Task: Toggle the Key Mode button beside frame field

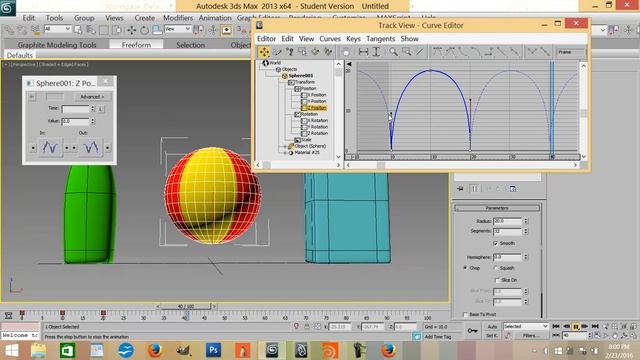Action: (556, 335)
